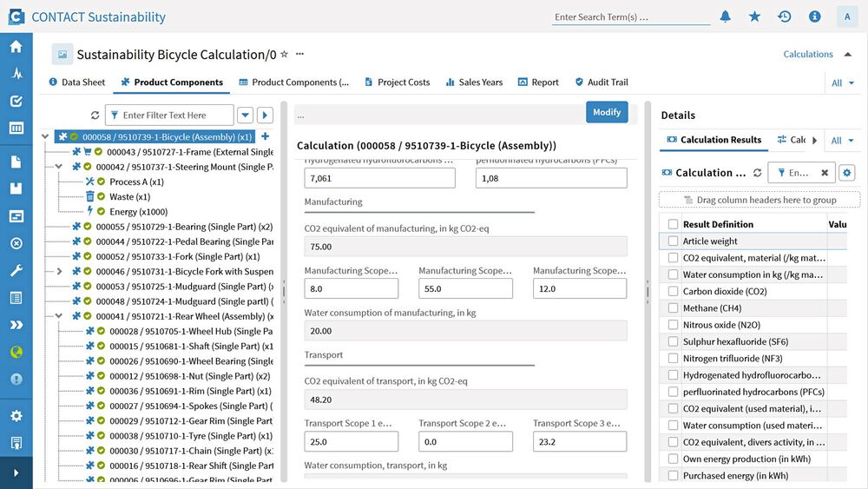Open the Project Costs tab
This screenshot has width=868, height=489.
tap(396, 83)
